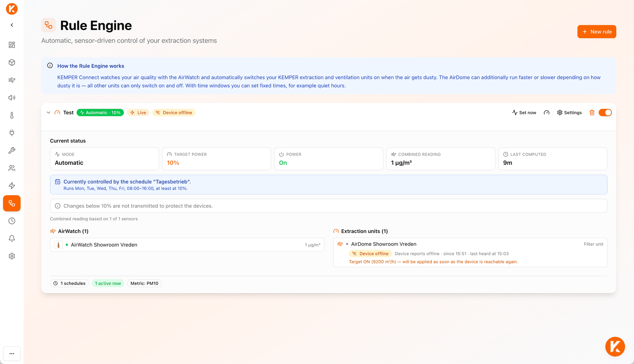Click the gauge icon next to Set now

[547, 113]
